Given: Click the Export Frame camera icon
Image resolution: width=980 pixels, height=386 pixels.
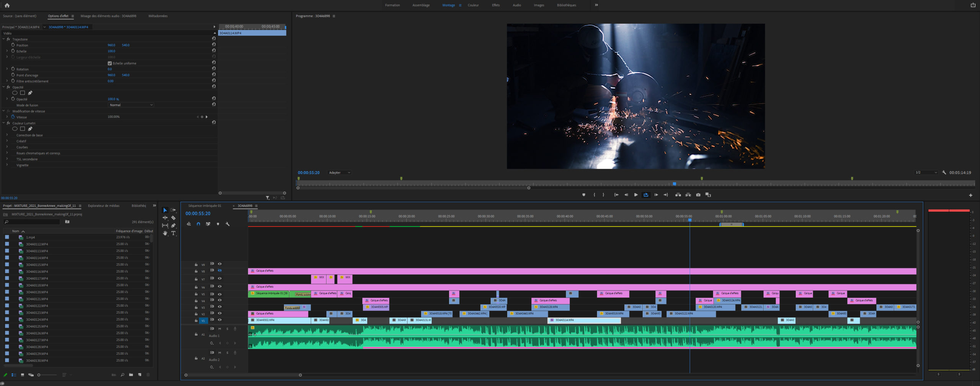Looking at the screenshot, I should pyautogui.click(x=698, y=195).
